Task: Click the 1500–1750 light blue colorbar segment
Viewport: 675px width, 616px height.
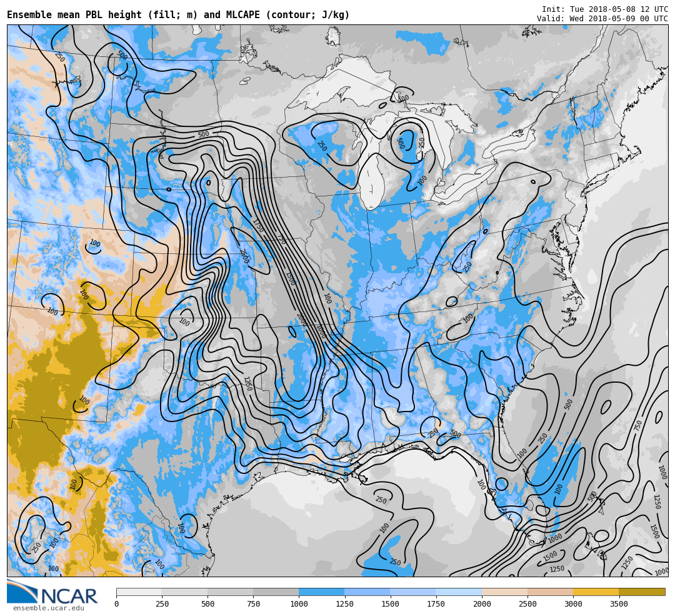Action: pyautogui.click(x=413, y=592)
